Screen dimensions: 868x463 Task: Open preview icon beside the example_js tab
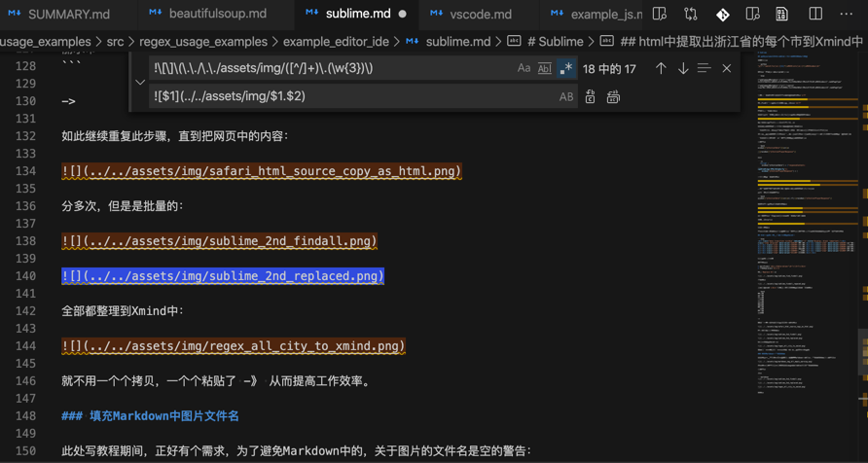tap(659, 14)
